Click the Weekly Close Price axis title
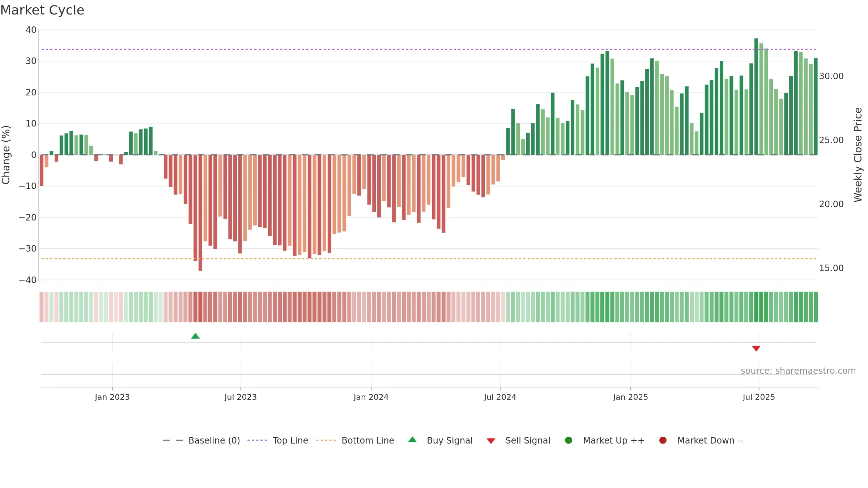 click(858, 155)
